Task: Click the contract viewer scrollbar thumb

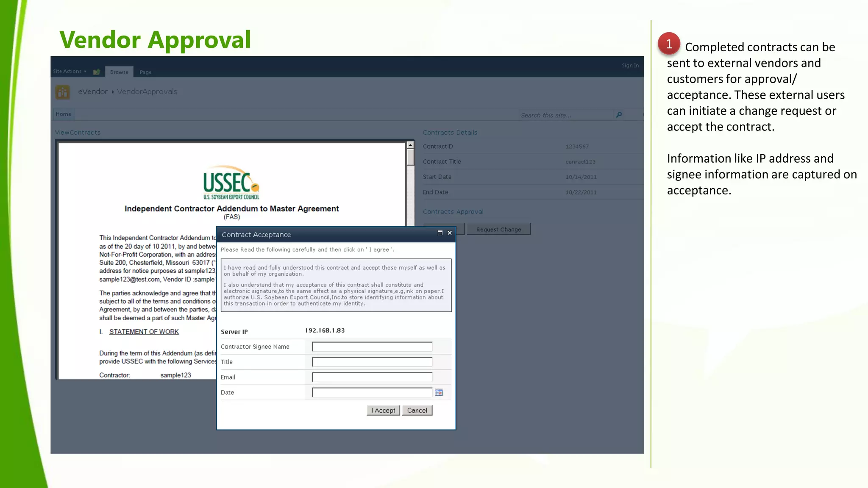Action: [x=410, y=157]
